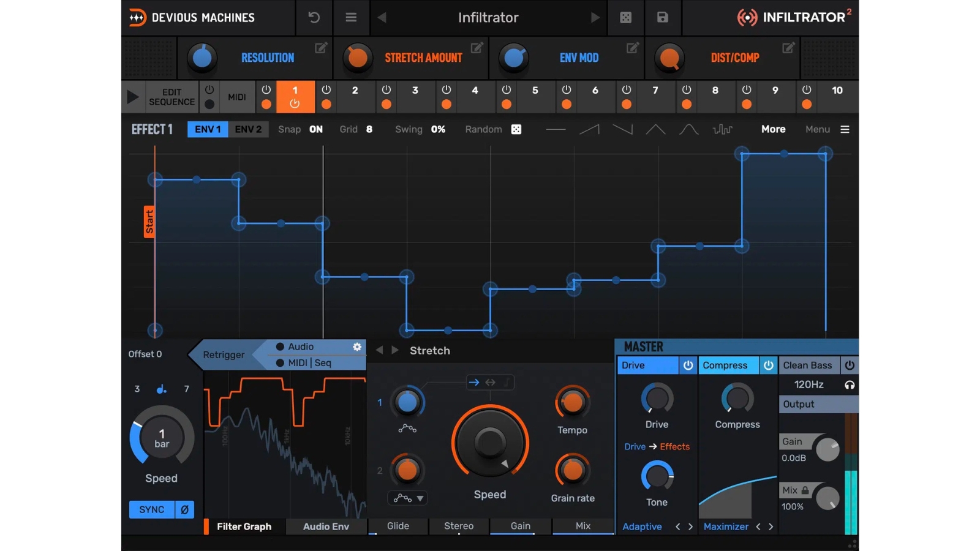Select the triangle envelope shape
This screenshot has width=980, height=551.
coord(655,129)
